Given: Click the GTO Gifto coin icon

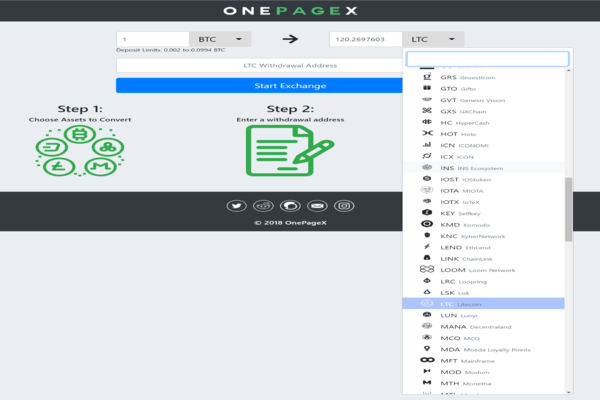Looking at the screenshot, I should coord(427,88).
